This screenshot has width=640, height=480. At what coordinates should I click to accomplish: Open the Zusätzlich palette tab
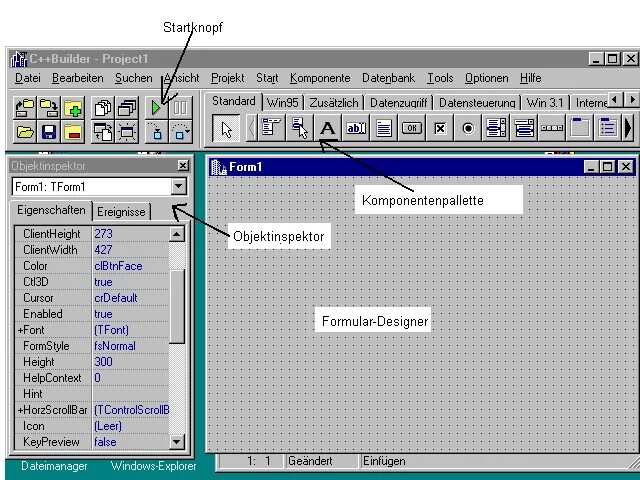[334, 102]
